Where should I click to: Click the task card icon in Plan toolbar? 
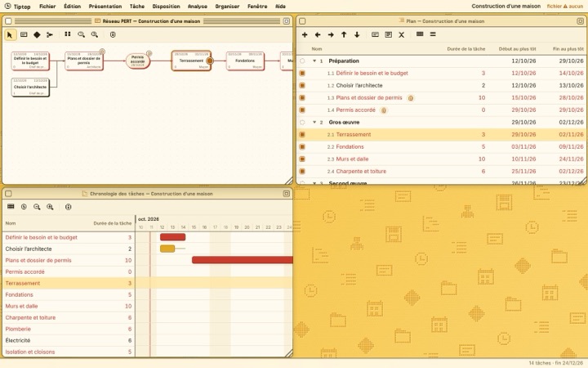point(375,34)
